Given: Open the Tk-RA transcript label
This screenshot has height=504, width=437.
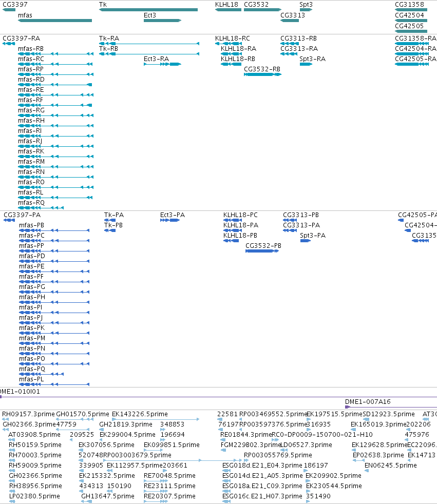Looking at the screenshot, I should 109,38.
